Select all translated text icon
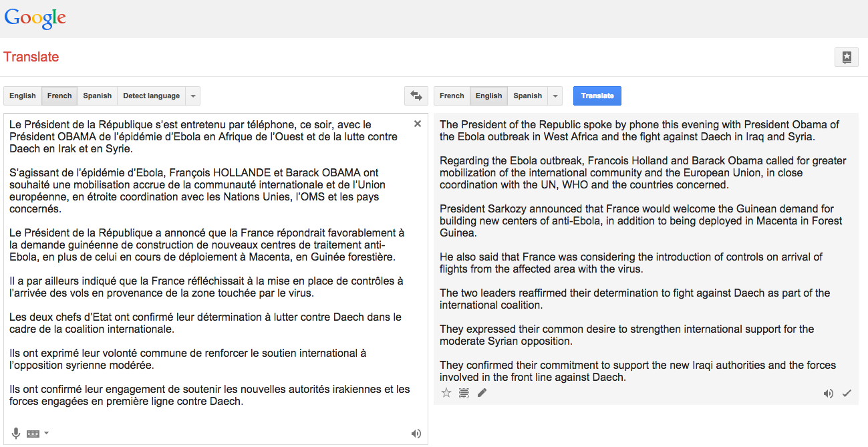This screenshot has width=868, height=447. click(x=464, y=393)
